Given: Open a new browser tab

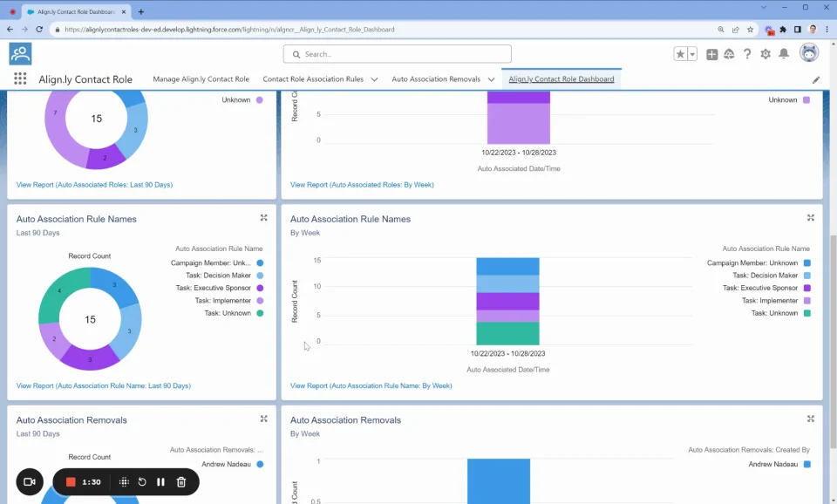Looking at the screenshot, I should (141, 11).
